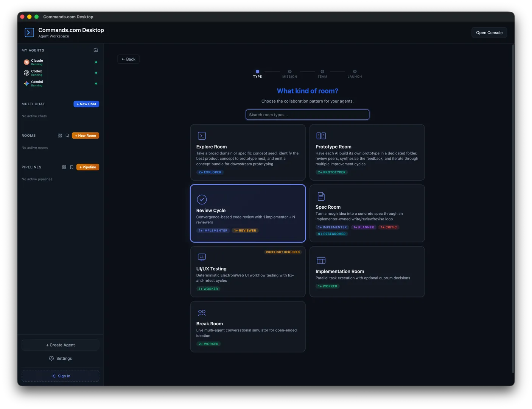Click the "PREFLIGHT REQUIRED" badge
The height and width of the screenshot is (409, 532).
point(283,252)
